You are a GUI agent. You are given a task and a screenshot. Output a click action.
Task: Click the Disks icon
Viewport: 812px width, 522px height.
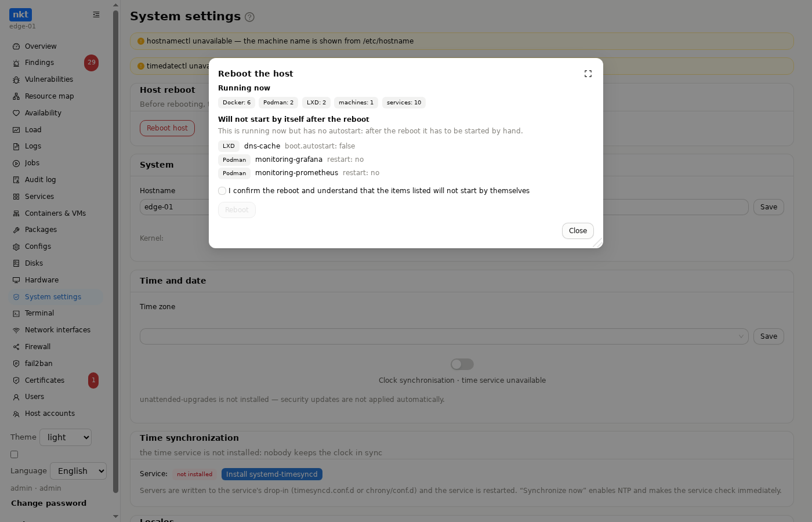[x=16, y=263]
